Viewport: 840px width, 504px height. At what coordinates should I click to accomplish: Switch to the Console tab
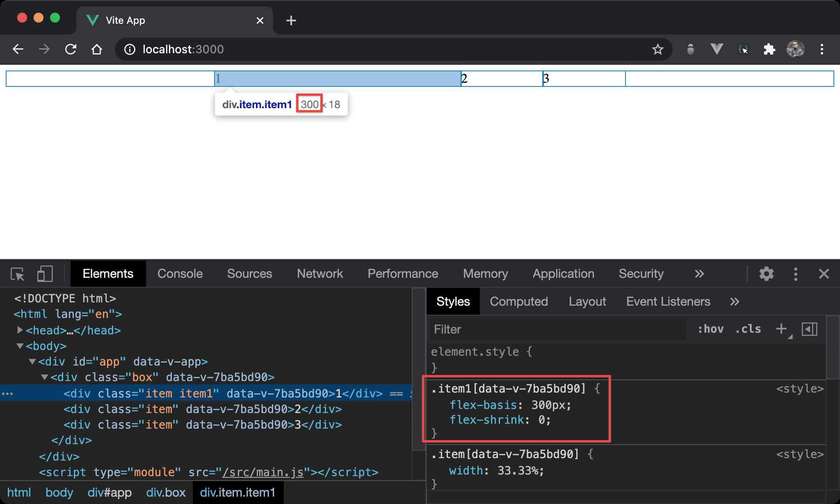[x=180, y=274]
